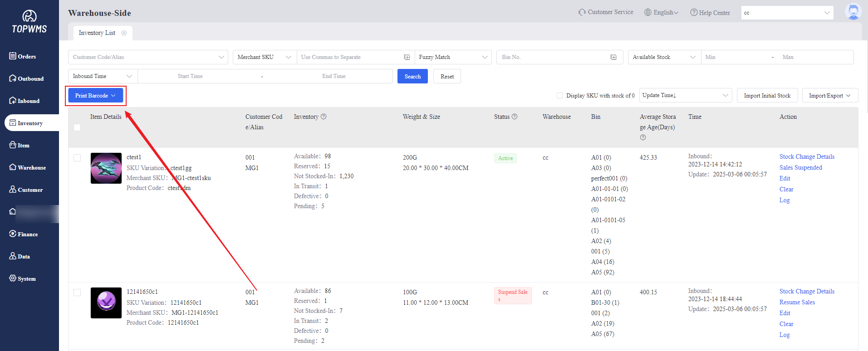Tick the select-all checkbox in table header
The width and height of the screenshot is (868, 351).
(x=77, y=127)
